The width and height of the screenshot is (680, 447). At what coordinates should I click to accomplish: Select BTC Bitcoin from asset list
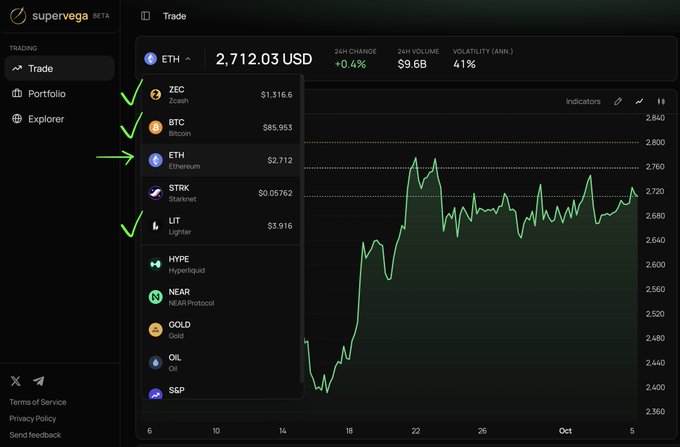click(221, 127)
